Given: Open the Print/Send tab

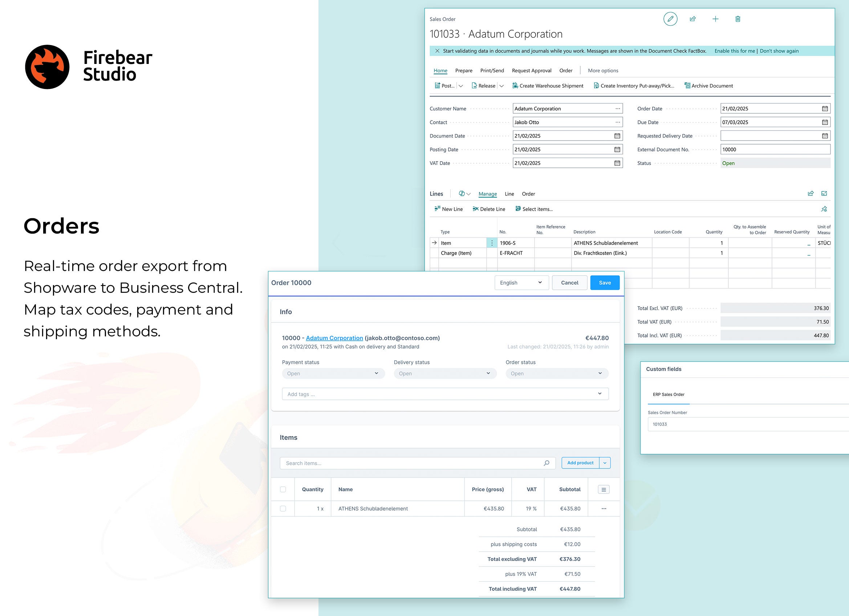Looking at the screenshot, I should (492, 70).
